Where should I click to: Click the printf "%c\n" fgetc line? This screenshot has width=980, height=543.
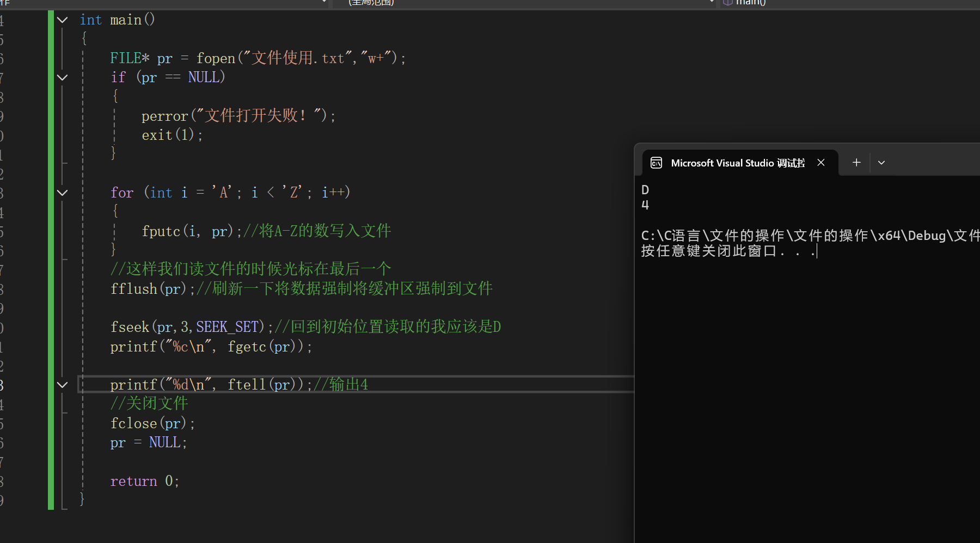[211, 347]
